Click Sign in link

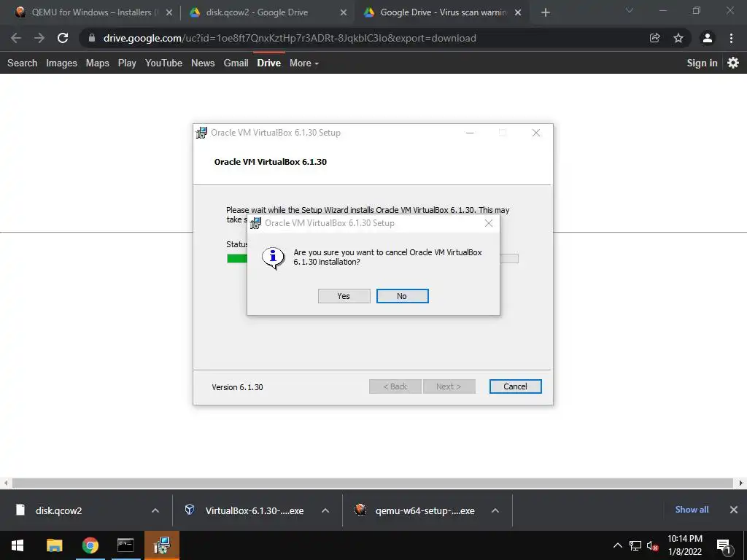click(702, 63)
